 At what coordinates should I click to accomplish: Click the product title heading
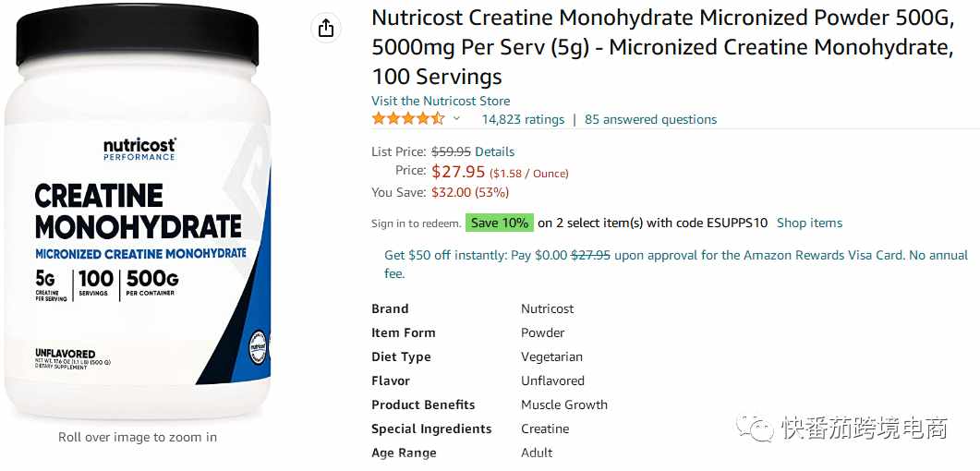point(663,47)
